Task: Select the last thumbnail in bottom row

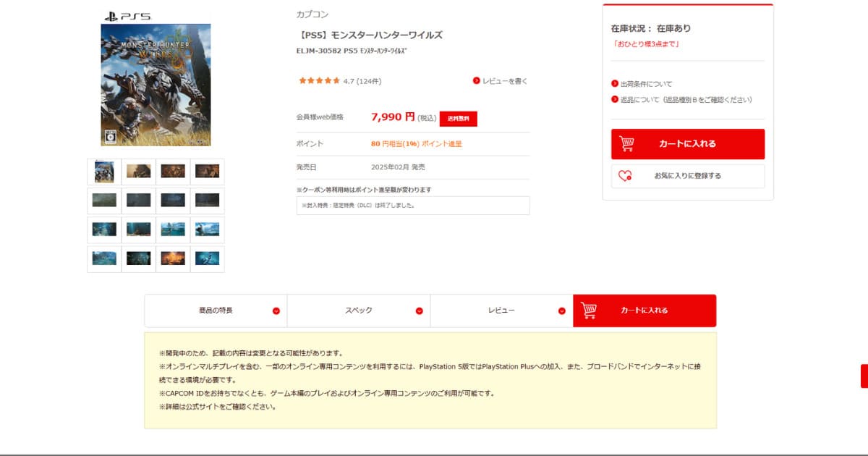Action: coord(207,258)
